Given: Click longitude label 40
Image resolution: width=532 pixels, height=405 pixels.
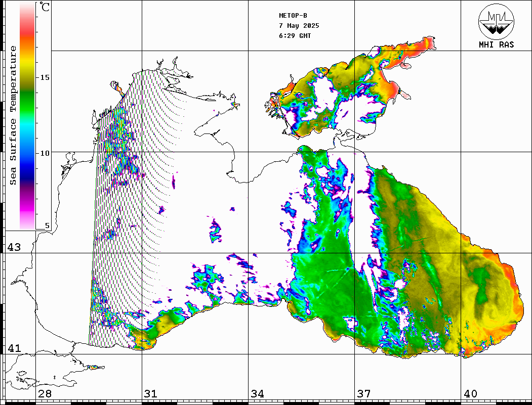Looking at the screenshot, I should tap(470, 394).
